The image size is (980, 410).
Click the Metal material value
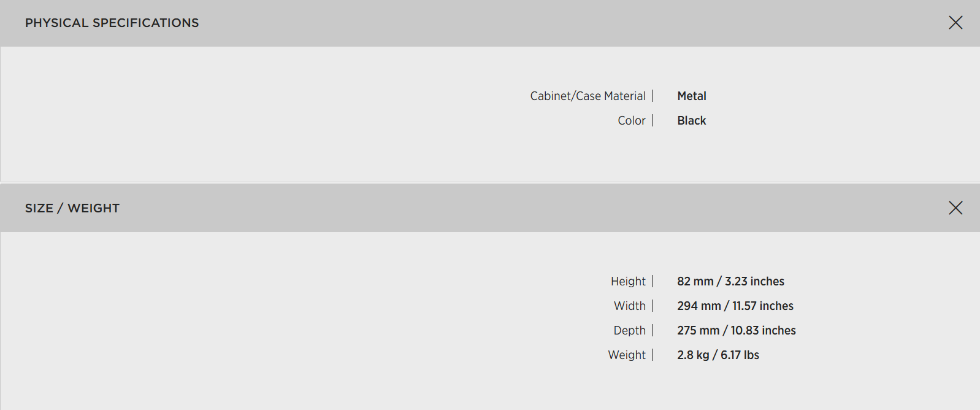[692, 96]
